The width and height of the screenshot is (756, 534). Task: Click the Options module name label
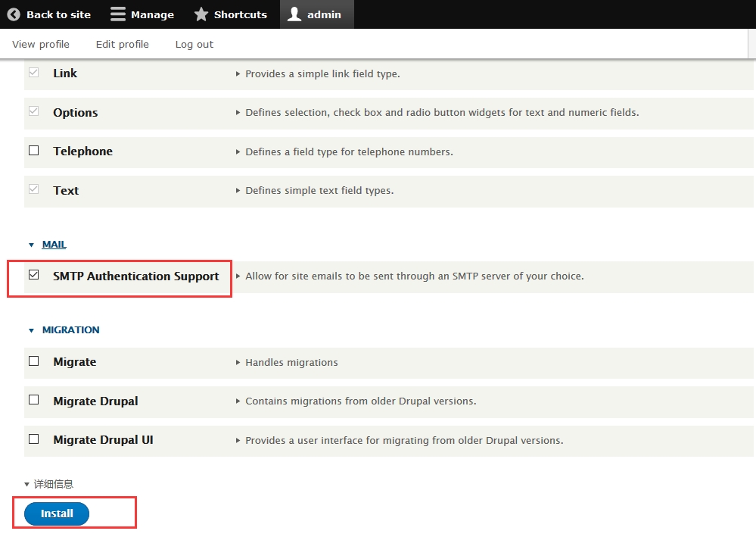click(x=76, y=112)
